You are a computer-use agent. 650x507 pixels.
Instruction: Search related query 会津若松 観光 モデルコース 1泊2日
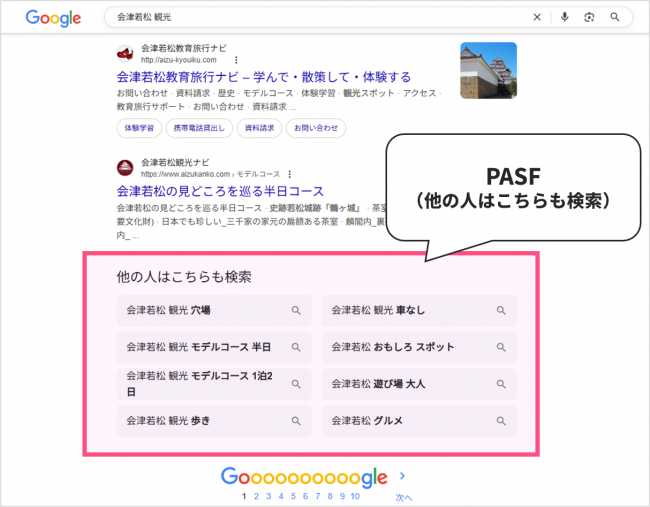[214, 384]
